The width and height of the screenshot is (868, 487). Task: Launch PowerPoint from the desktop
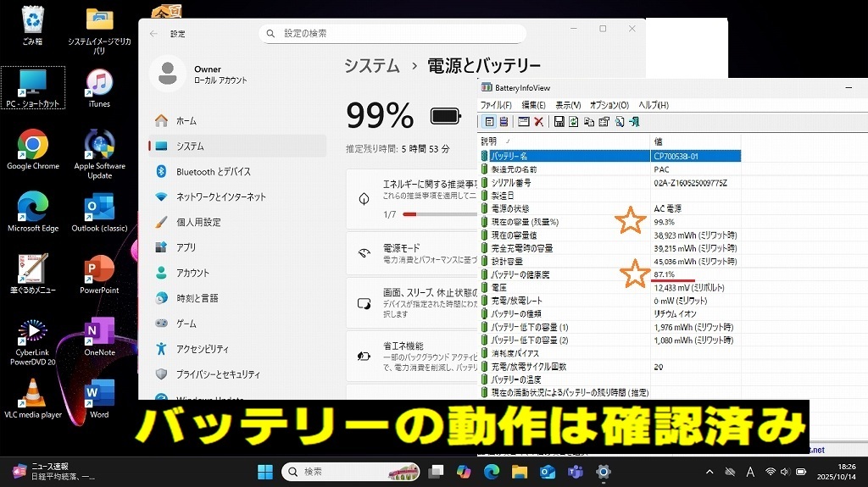tap(100, 274)
